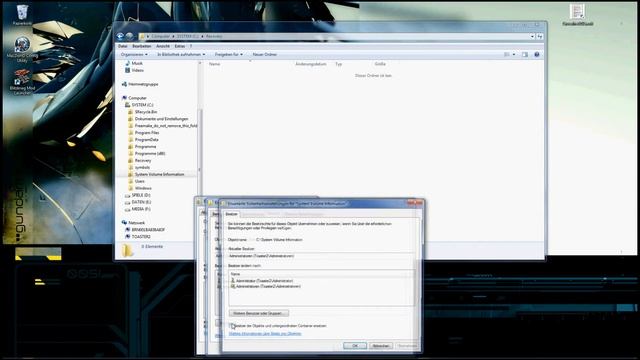Open the address bar history dropdown
640x360 pixels.
tap(532, 36)
